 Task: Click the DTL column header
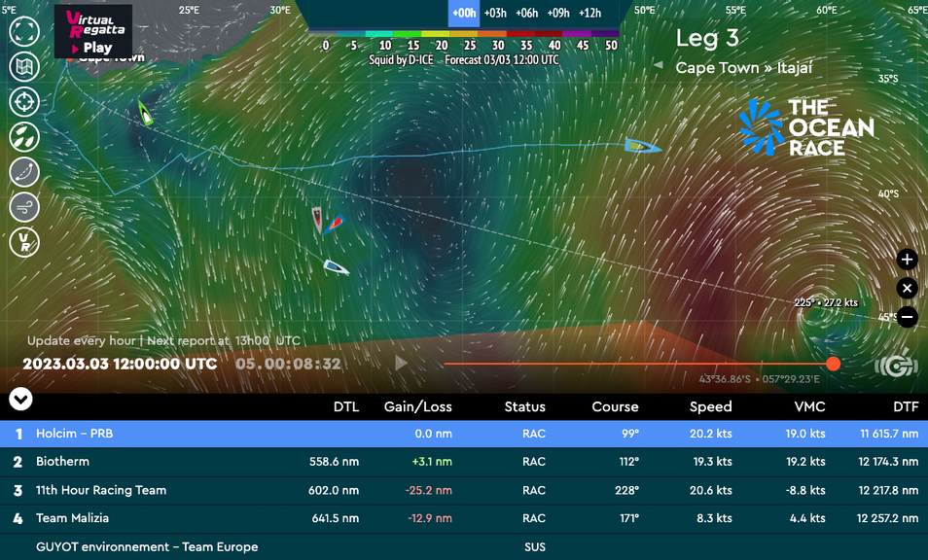click(x=346, y=406)
